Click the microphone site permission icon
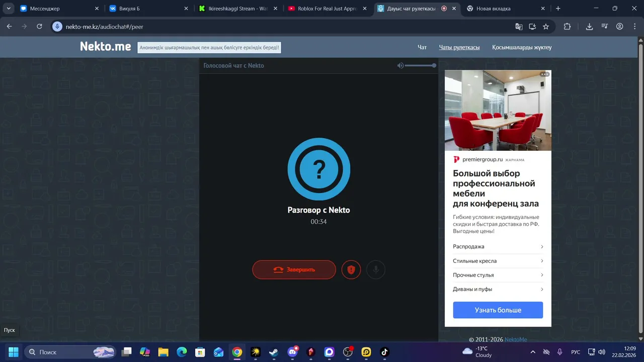Screen dimensions: 644x362 [x=57, y=26]
